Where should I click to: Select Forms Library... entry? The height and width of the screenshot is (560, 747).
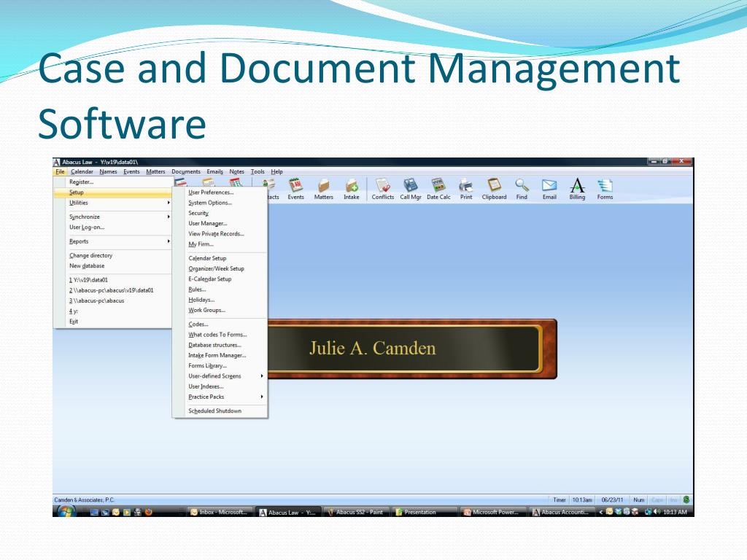tap(220, 366)
